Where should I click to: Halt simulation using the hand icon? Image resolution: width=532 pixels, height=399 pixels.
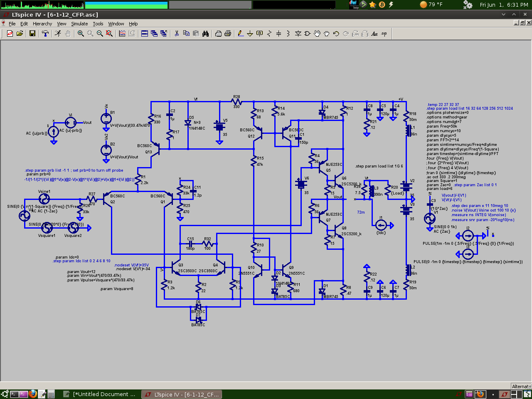click(x=67, y=33)
